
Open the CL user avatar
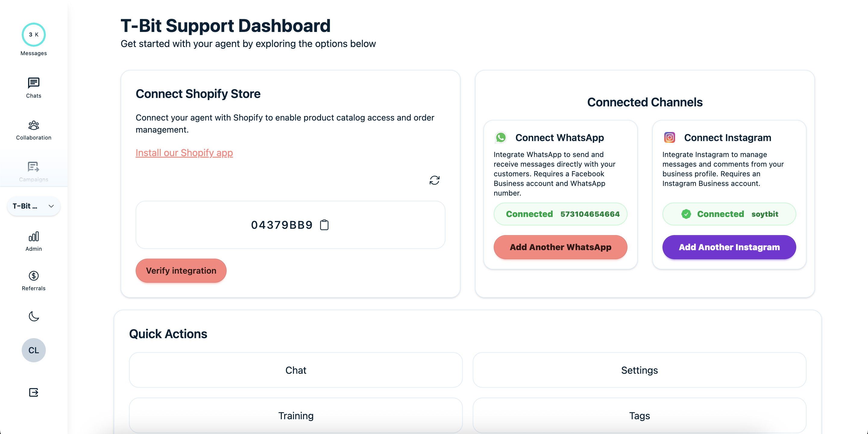pyautogui.click(x=33, y=350)
